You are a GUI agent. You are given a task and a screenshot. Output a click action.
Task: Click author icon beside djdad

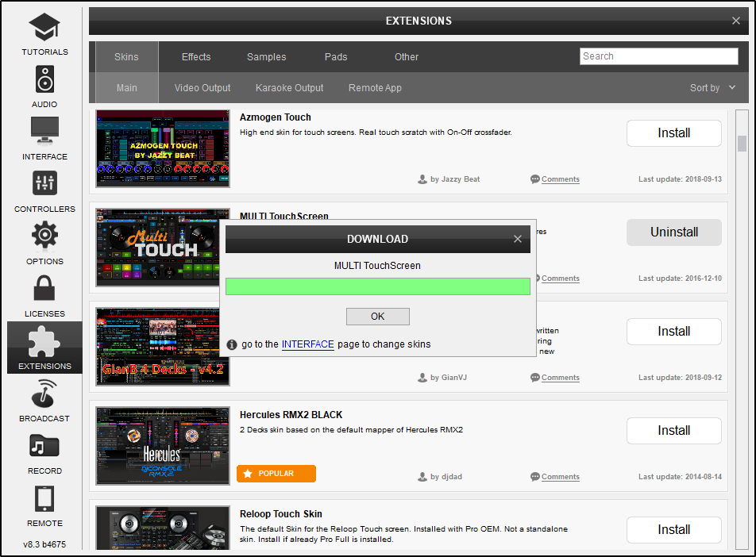(422, 477)
